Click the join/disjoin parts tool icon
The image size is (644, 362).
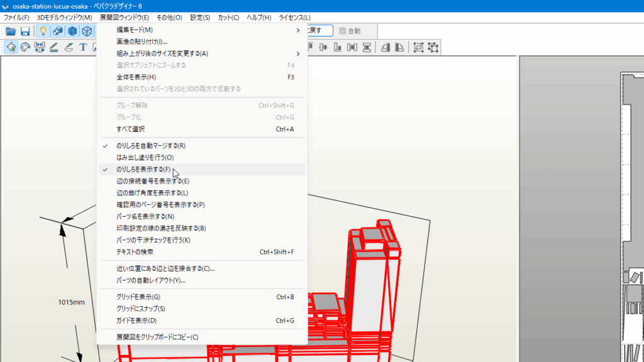tap(40, 47)
